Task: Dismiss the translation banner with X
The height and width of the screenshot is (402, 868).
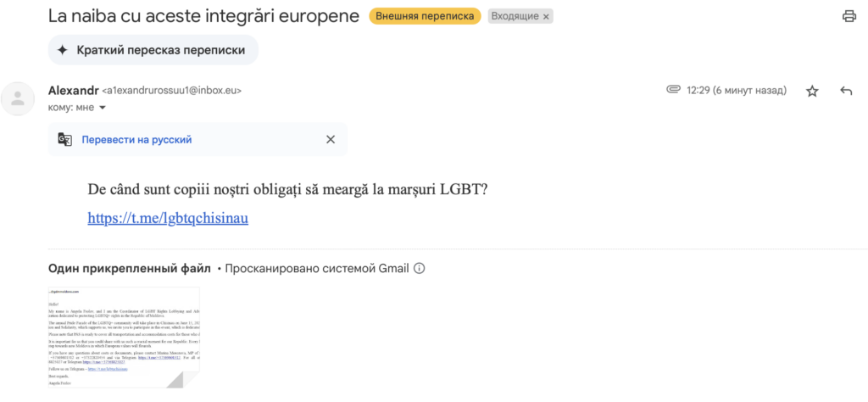Action: 331,140
